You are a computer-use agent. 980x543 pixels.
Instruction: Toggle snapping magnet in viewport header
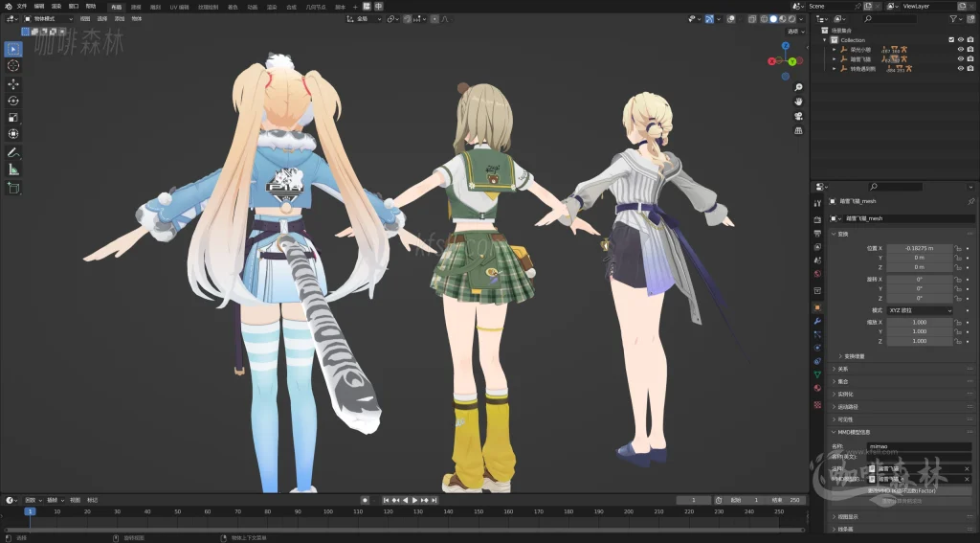coord(408,19)
